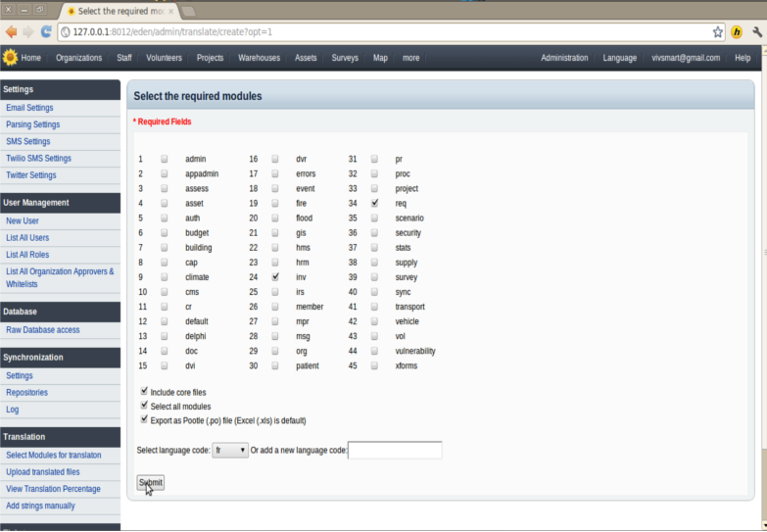Reload the page with the refresh icon
Viewport: 767px width, 532px height.
point(46,31)
